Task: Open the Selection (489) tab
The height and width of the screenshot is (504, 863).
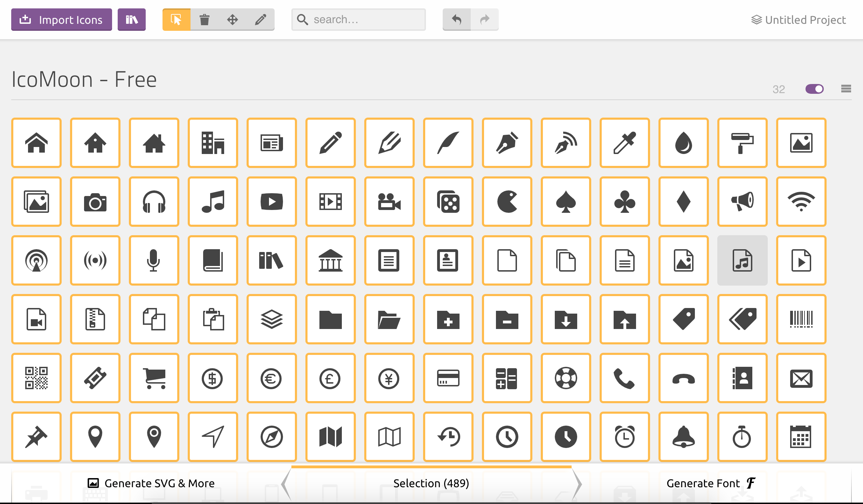Action: [x=431, y=483]
